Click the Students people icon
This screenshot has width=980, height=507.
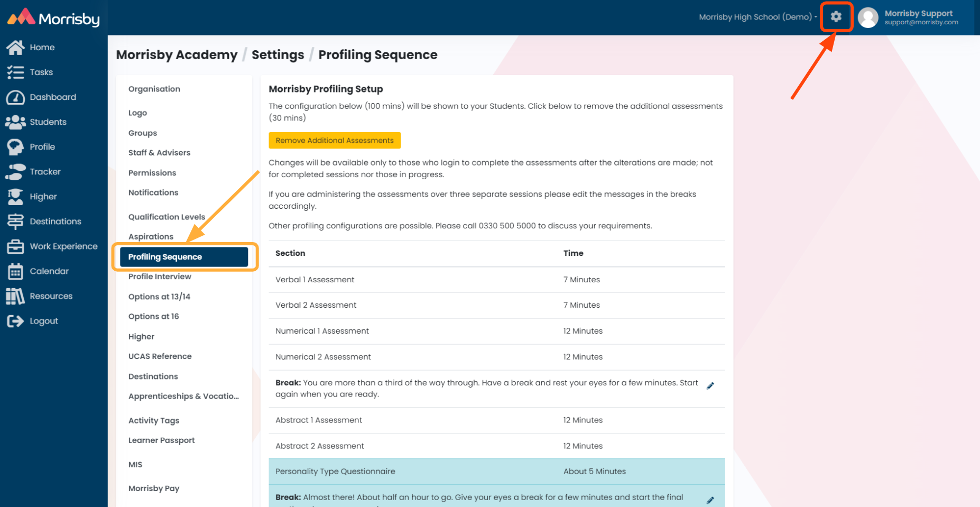pos(15,122)
